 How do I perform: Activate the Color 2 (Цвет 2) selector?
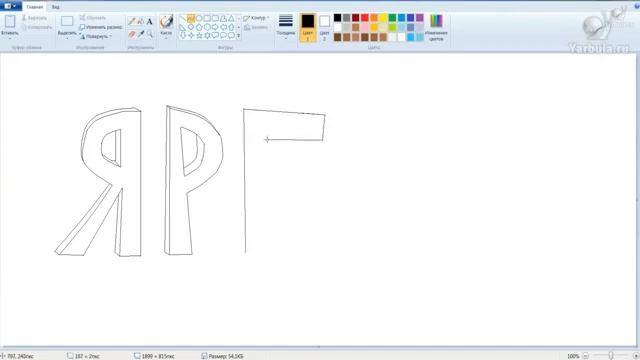pos(324,27)
